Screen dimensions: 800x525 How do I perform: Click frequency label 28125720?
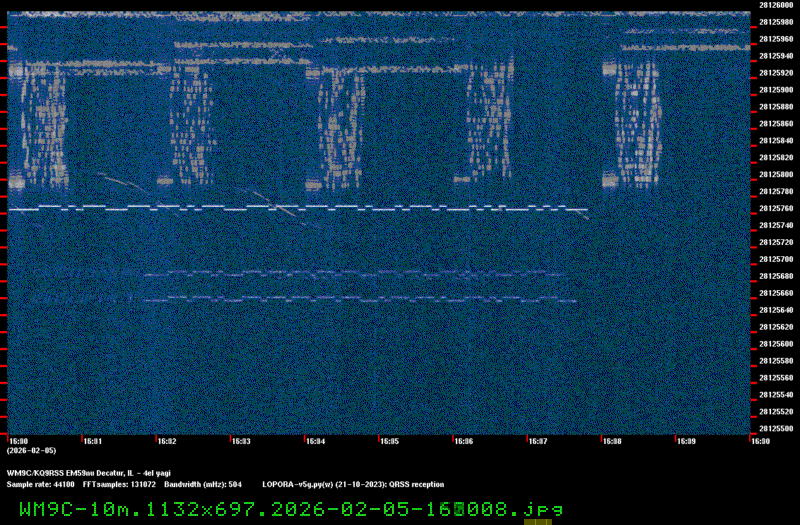coord(776,242)
